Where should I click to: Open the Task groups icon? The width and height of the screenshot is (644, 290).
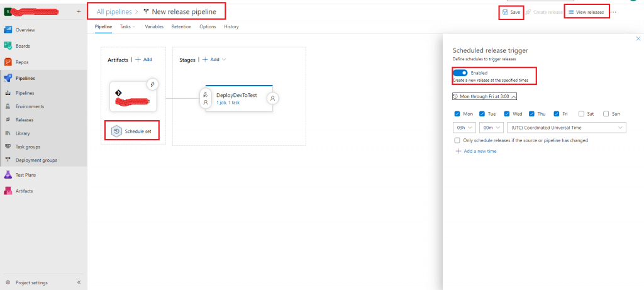(8, 147)
